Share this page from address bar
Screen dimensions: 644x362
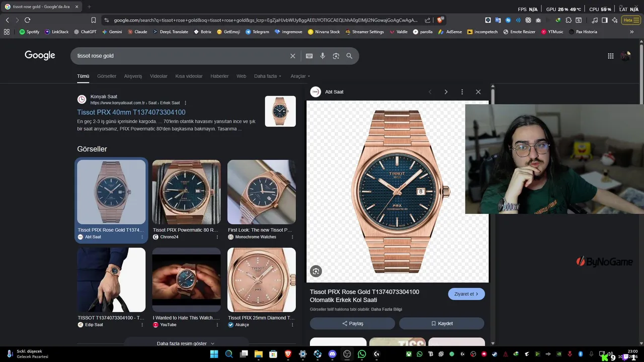[428, 20]
